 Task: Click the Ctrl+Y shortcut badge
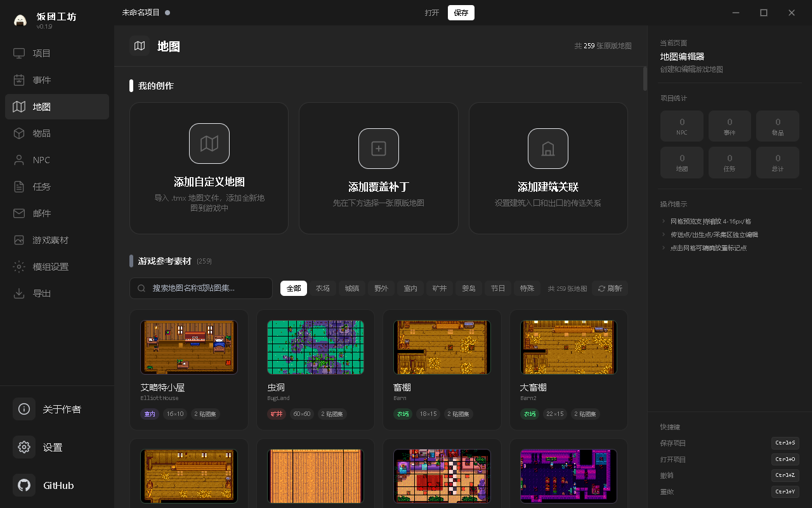point(785,491)
